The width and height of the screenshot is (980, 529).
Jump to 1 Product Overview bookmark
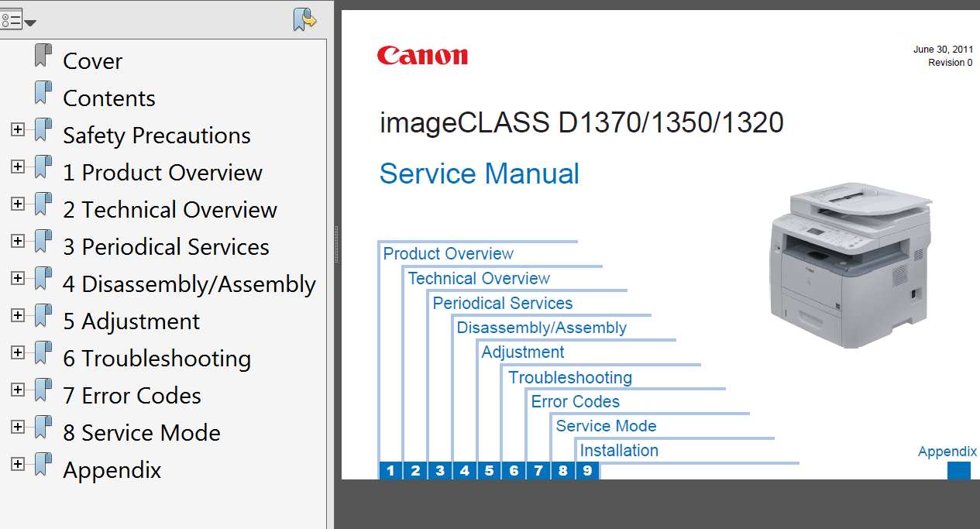(163, 173)
